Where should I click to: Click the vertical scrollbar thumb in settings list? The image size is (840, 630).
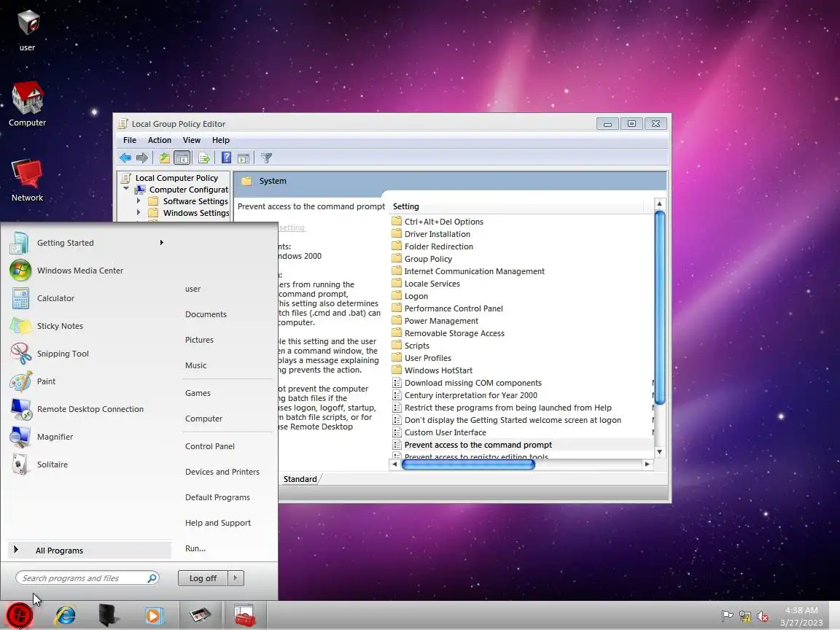click(660, 308)
